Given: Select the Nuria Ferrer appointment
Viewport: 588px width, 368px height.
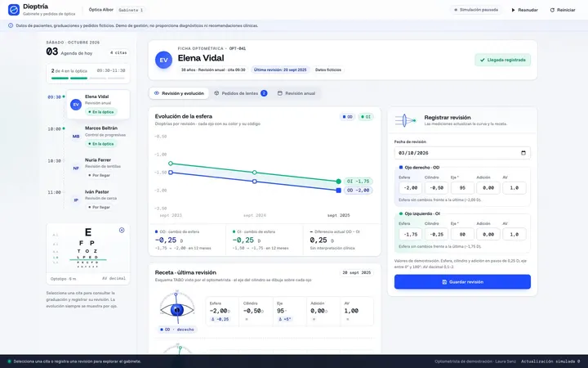Looking at the screenshot, I should [98, 168].
